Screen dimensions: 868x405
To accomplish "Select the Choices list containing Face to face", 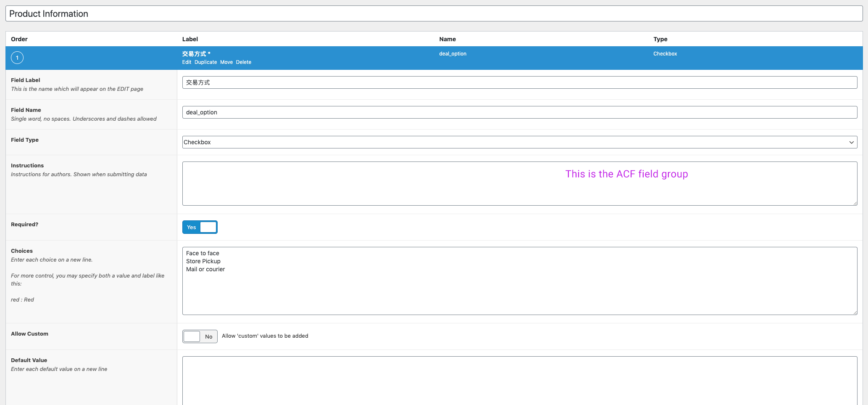I will [x=519, y=281].
